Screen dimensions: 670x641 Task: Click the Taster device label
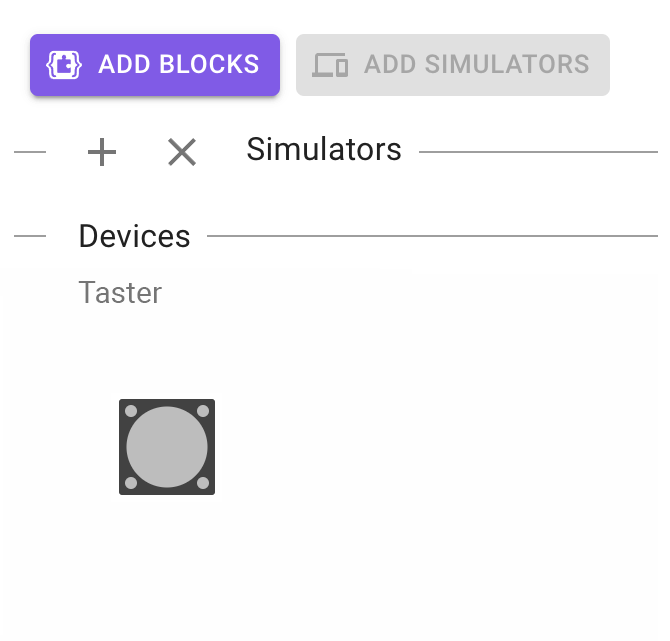tap(120, 293)
